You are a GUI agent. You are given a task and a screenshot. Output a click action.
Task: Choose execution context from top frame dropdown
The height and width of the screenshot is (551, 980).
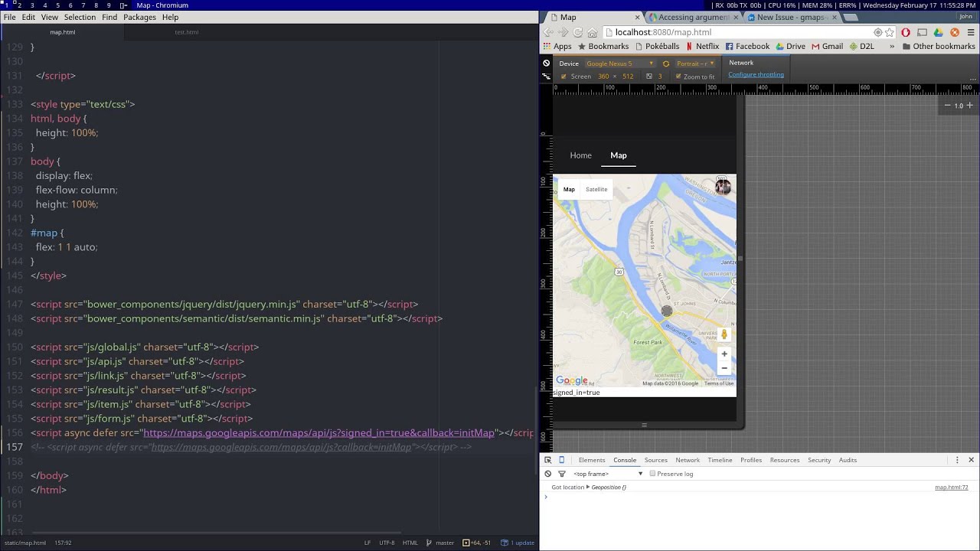(608, 474)
